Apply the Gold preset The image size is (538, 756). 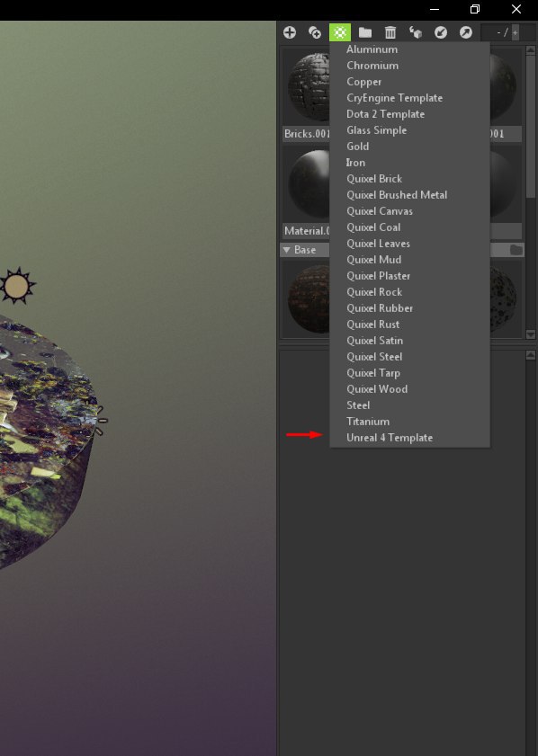357,147
